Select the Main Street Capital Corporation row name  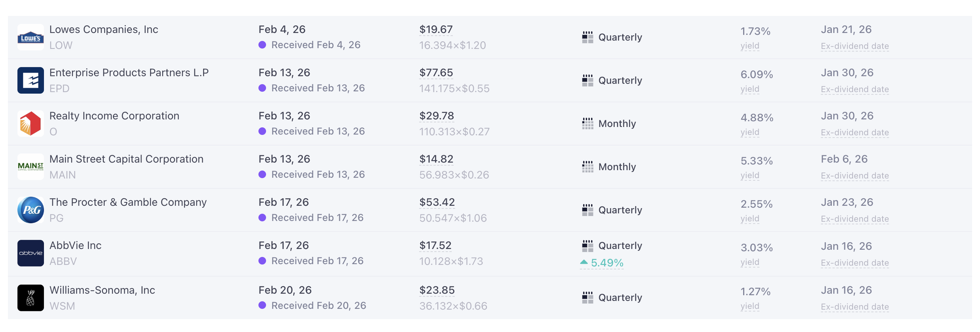tap(126, 159)
